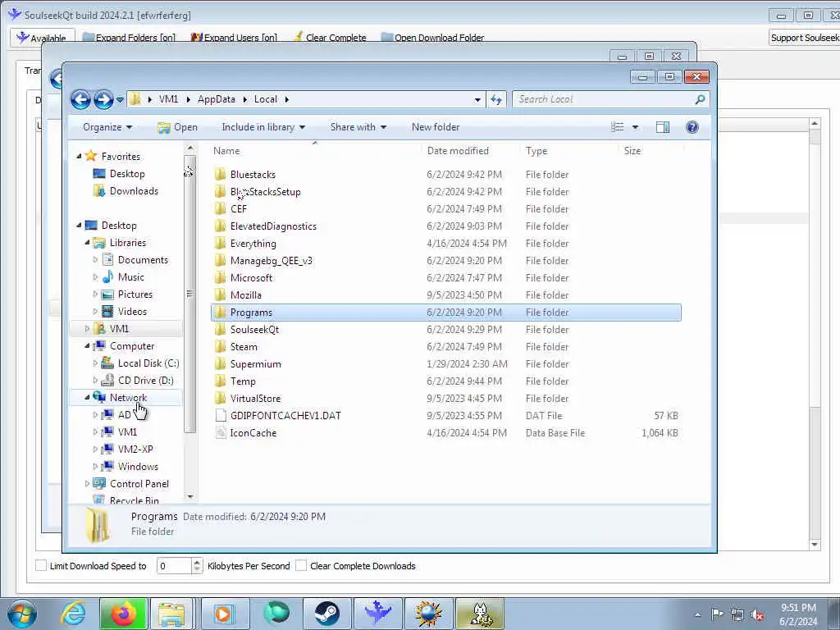The width and height of the screenshot is (840, 630).
Task: Open Windows Explorer taskbar icon
Action: pos(171,614)
